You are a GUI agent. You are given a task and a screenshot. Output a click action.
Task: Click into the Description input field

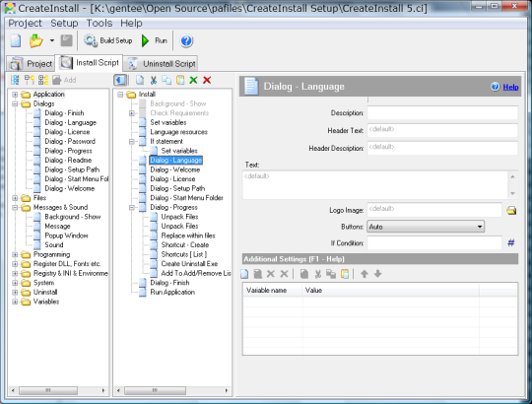442,112
